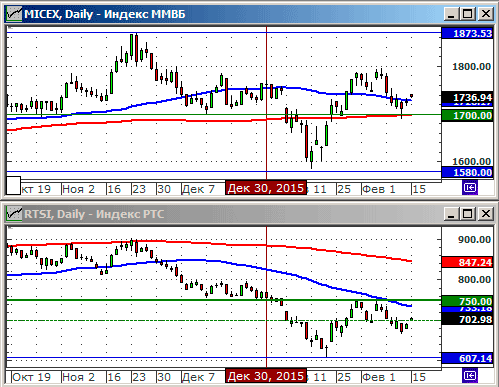
Task: Select the 847.24 red moving-average label
Action: [467, 262]
